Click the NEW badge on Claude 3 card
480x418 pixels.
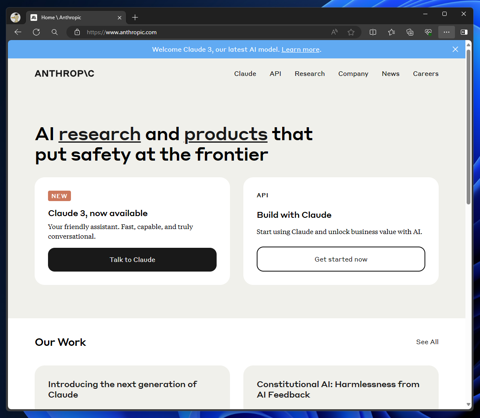59,196
